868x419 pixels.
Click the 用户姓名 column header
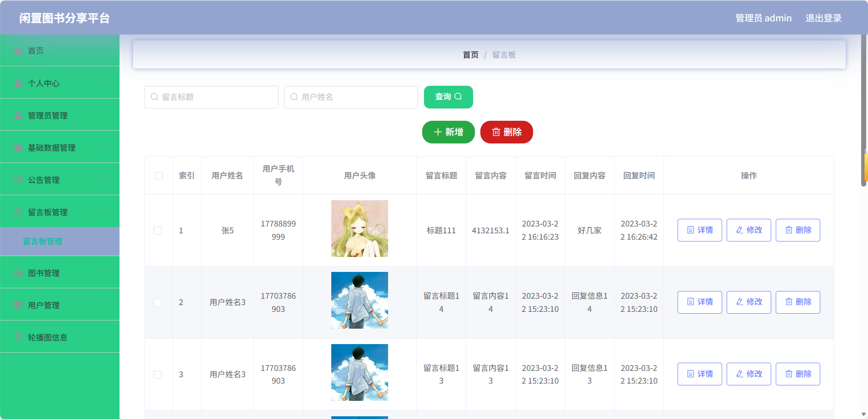(227, 176)
